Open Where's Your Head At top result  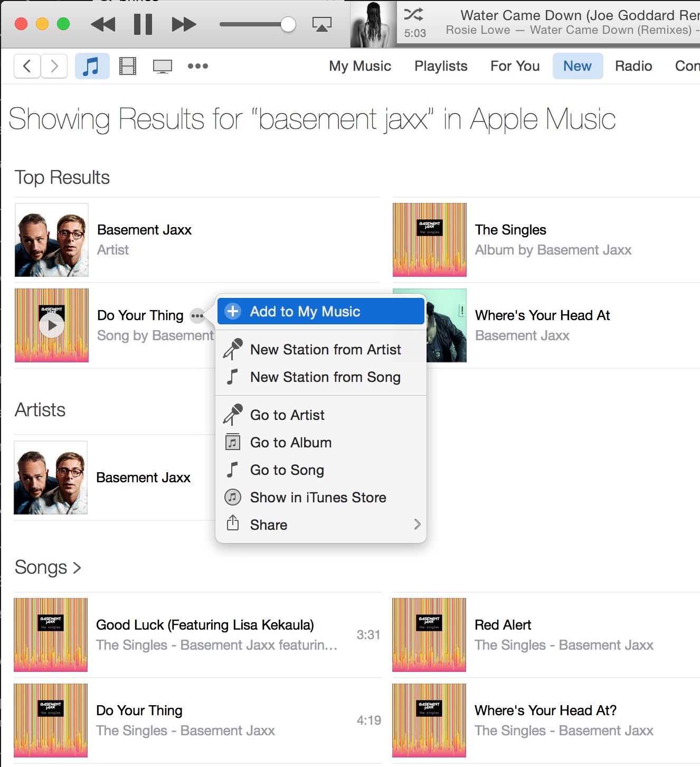542,315
